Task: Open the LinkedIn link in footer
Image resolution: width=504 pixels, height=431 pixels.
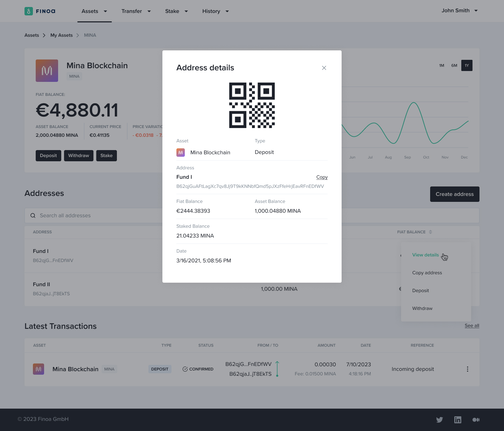Action: 458,420
